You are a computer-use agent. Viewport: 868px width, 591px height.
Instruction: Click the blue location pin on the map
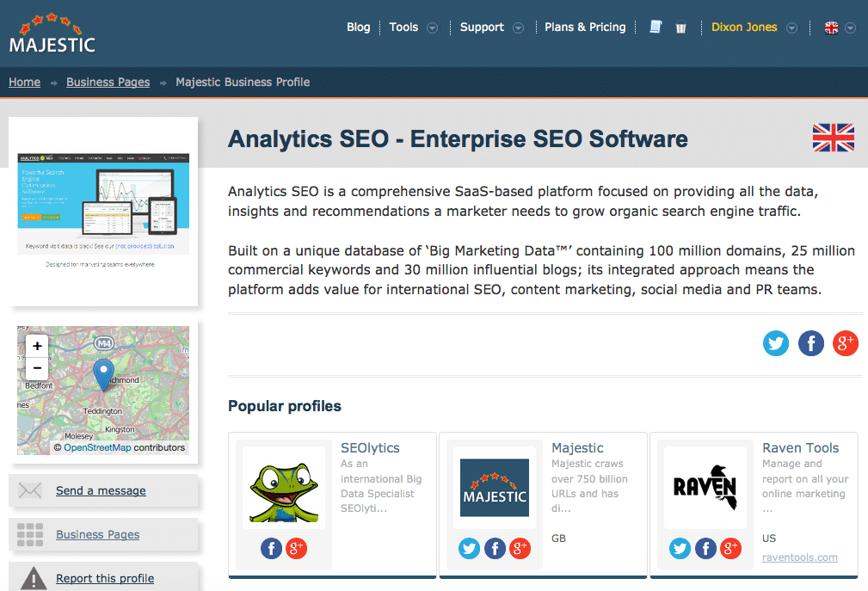tap(103, 374)
